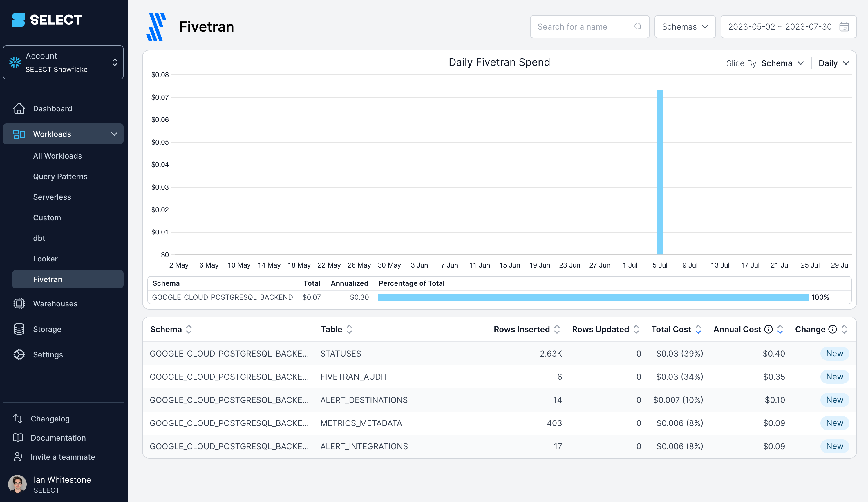Click the Warehouses chip icon
The height and width of the screenshot is (502, 868).
19,303
